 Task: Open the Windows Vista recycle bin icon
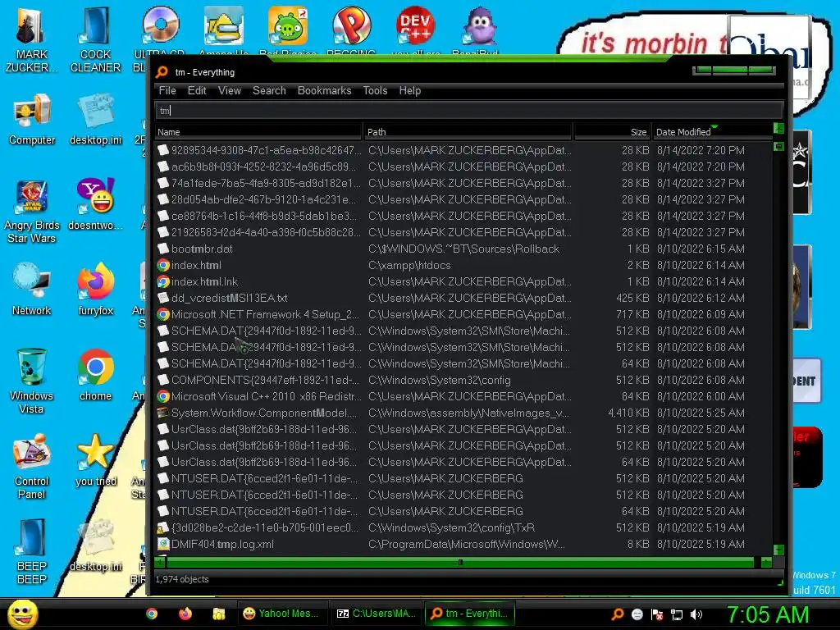pyautogui.click(x=31, y=381)
